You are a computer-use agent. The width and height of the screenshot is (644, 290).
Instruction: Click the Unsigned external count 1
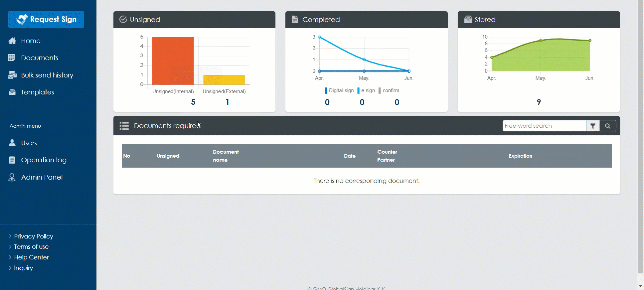click(227, 102)
